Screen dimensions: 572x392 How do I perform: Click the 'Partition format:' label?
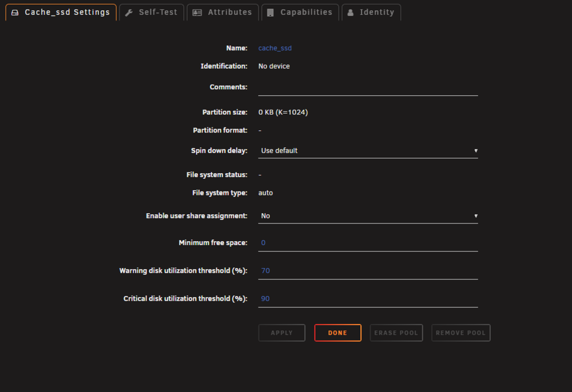(x=220, y=130)
